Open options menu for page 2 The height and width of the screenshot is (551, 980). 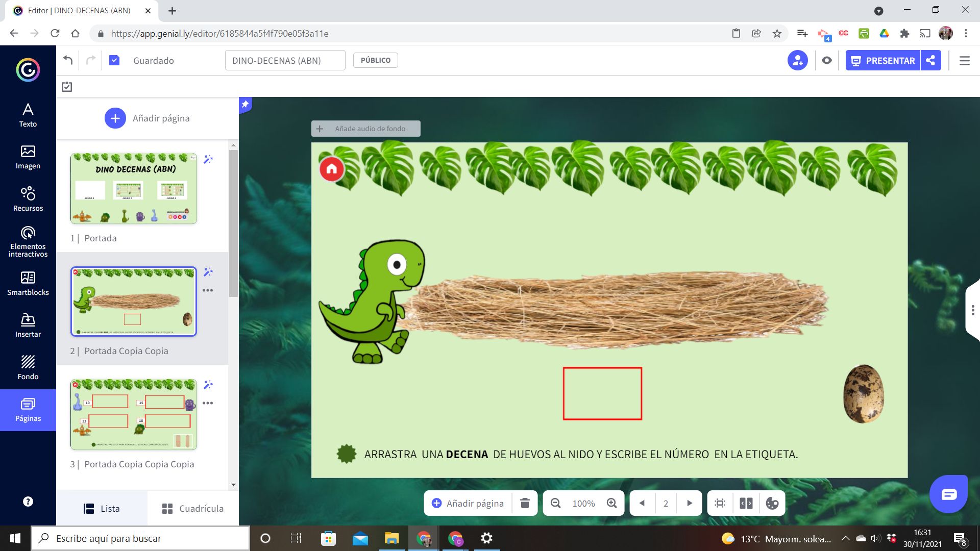(x=208, y=290)
